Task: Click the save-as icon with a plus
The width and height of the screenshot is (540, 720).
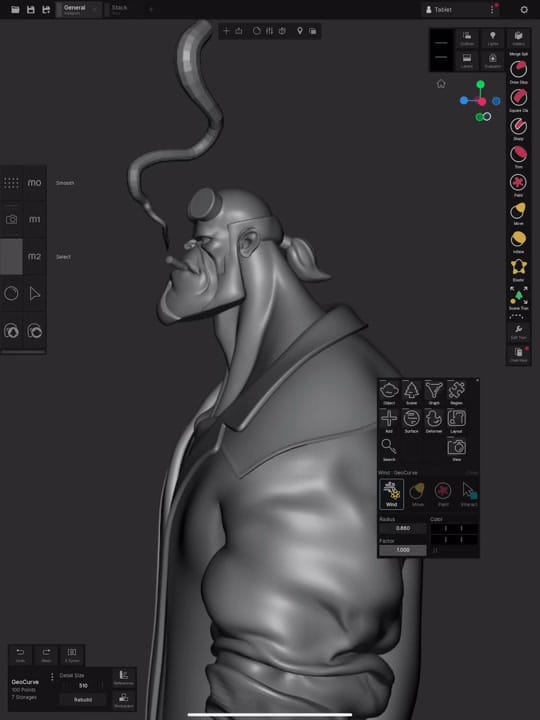Action: pos(46,9)
